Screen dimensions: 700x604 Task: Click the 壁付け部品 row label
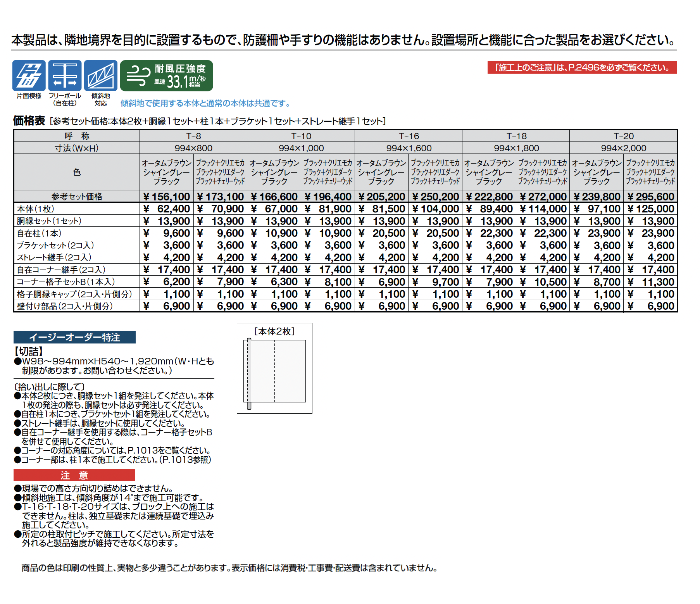[x=65, y=306]
